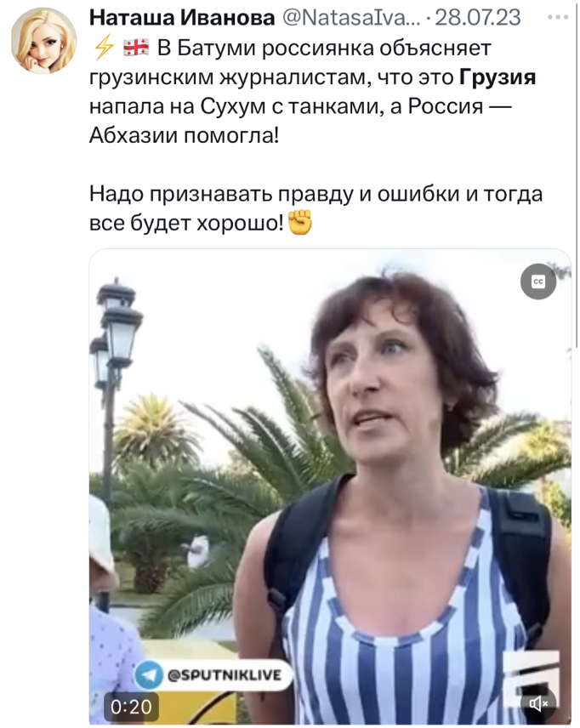This screenshot has height=728, width=580.
Task: Open Наташа Иванова profile avatar
Action: pyautogui.click(x=44, y=40)
